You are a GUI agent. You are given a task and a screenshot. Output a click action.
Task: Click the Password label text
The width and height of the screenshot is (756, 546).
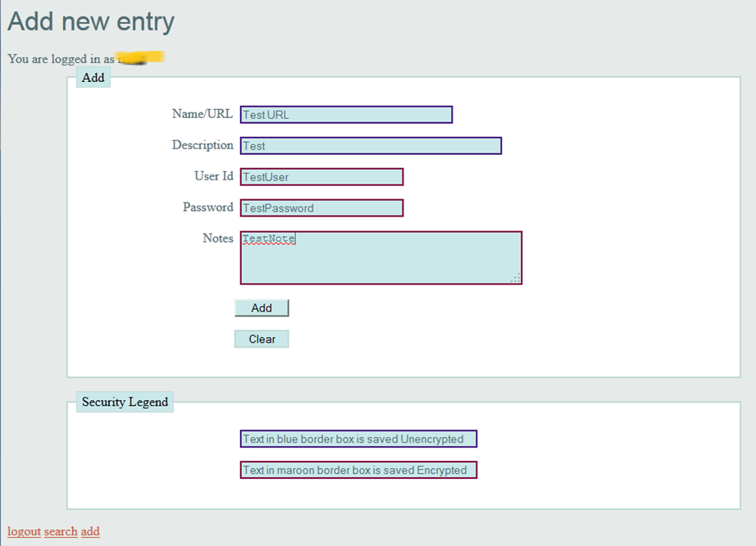[207, 207]
